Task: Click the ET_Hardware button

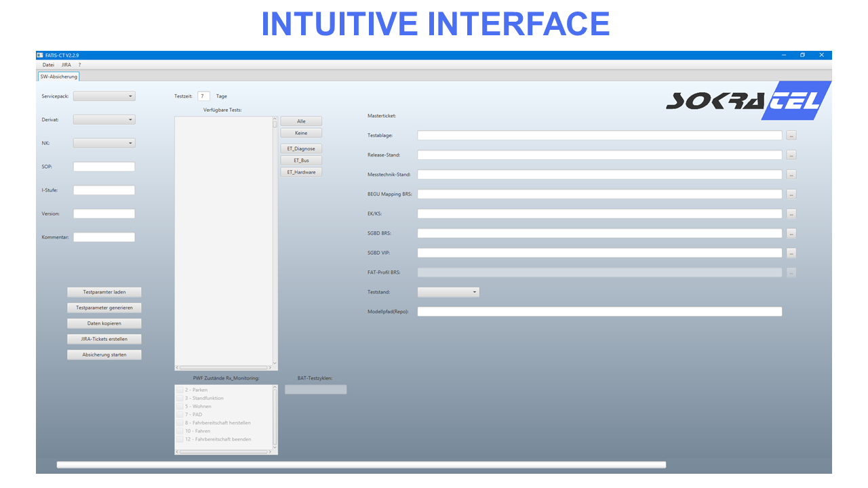Action: pos(301,172)
